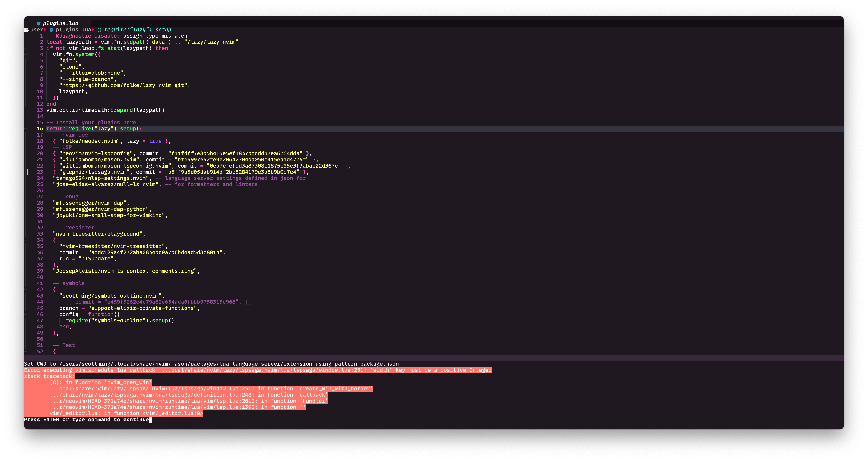Collapse the fold beside the if-block at line 3
868x461 pixels.
26,48
